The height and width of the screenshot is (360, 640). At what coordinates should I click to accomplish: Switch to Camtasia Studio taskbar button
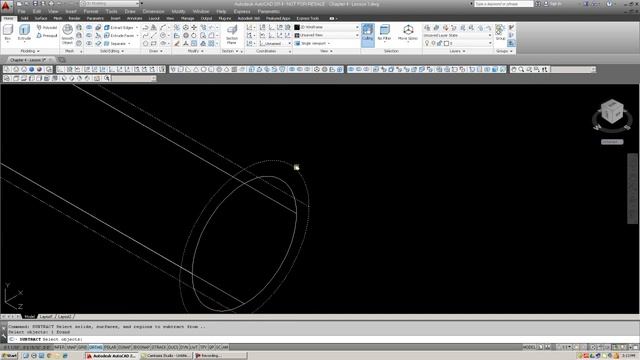pyautogui.click(x=166, y=356)
